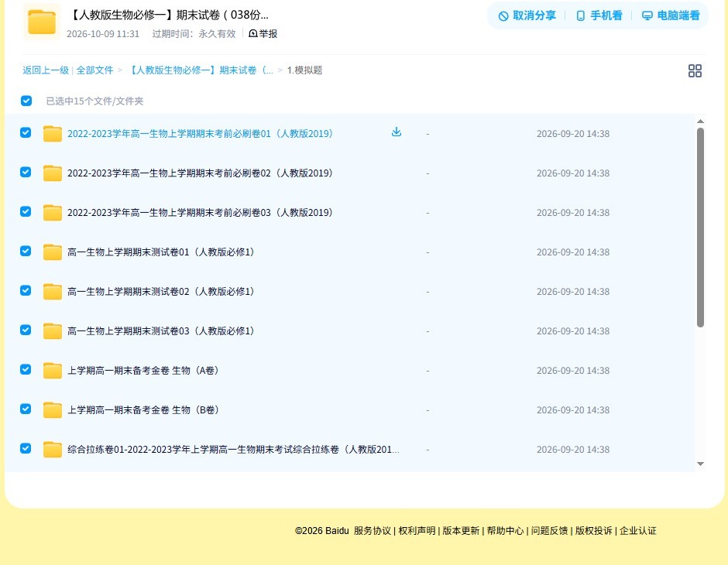728x565 pixels.
Task: Open 上学期高一期末备考金卷 生物（A卷）
Action: [x=143, y=370]
